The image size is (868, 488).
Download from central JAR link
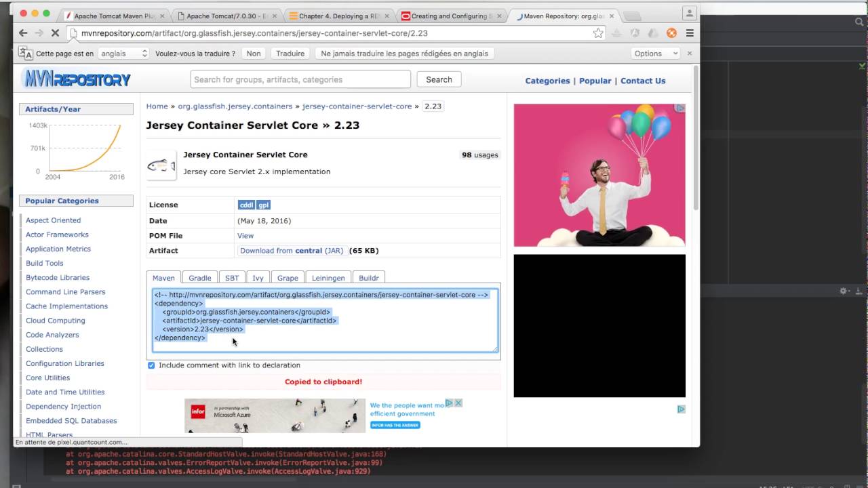point(292,251)
